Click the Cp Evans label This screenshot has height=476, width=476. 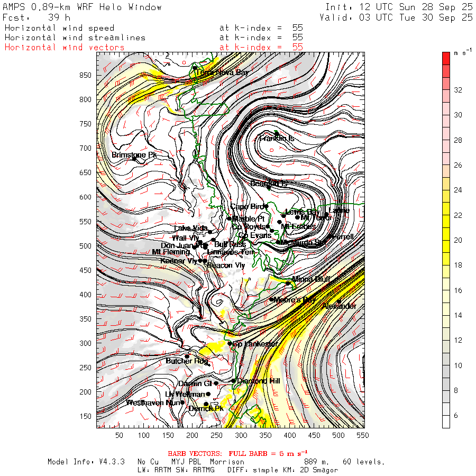pyautogui.click(x=255, y=235)
